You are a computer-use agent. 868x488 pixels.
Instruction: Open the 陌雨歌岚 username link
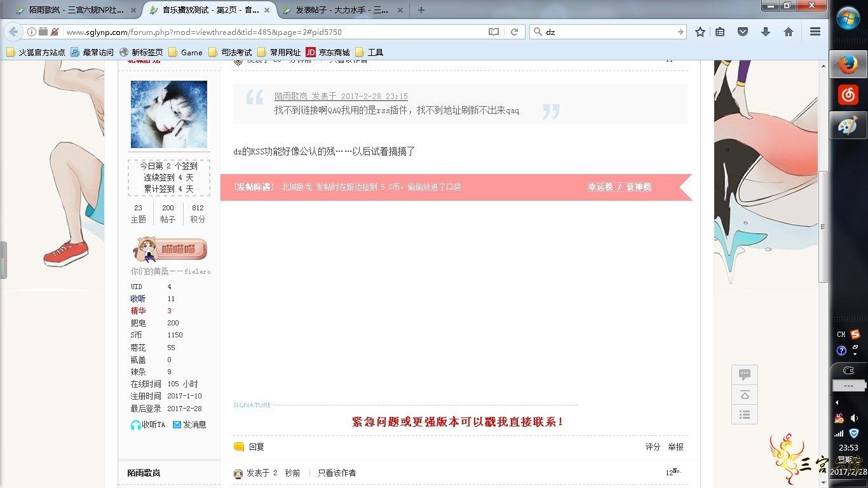[144, 473]
